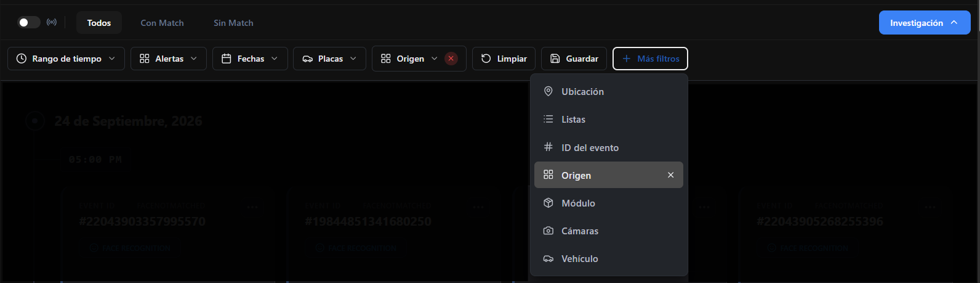
Task: Click the Limpiar button
Action: coord(504,59)
